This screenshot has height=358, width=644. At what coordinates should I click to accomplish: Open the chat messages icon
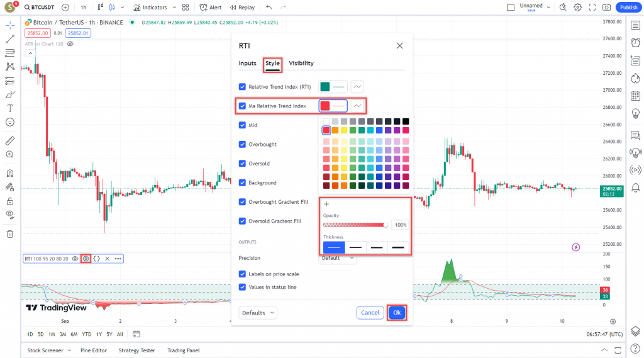pyautogui.click(x=635, y=135)
